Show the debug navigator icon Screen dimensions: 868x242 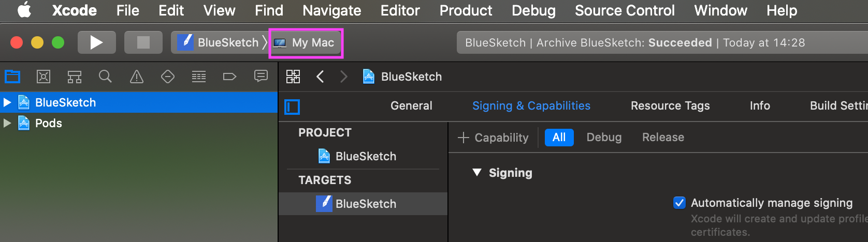click(199, 77)
